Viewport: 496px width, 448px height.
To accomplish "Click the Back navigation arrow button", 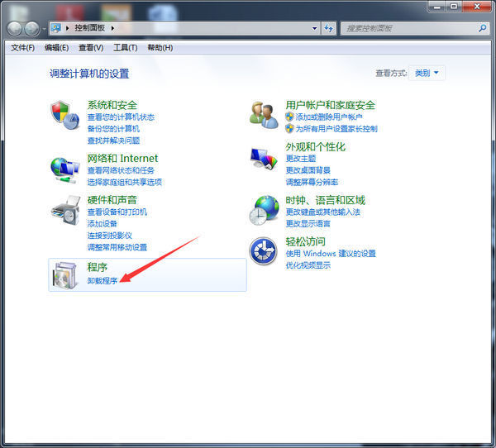I will [14, 29].
